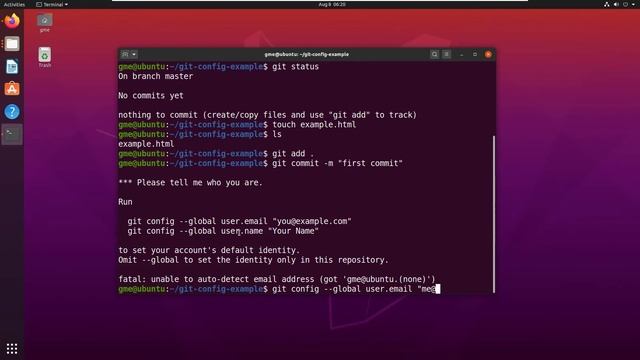Click the "nothing to commit" line

pyautogui.click(x=267, y=115)
